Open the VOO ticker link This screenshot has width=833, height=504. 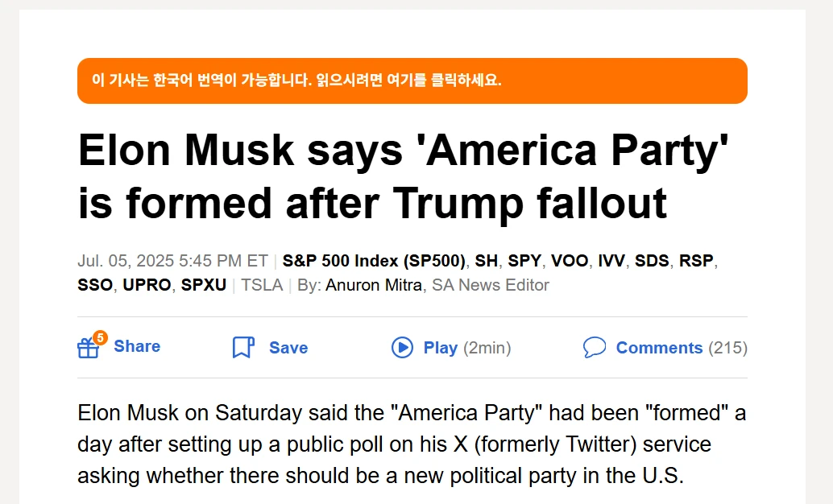pos(570,261)
